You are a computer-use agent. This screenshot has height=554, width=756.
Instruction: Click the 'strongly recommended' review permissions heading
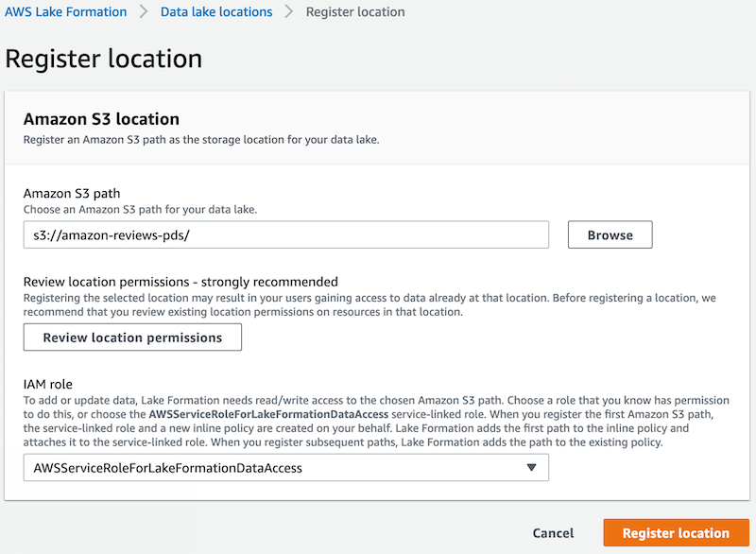coord(180,282)
